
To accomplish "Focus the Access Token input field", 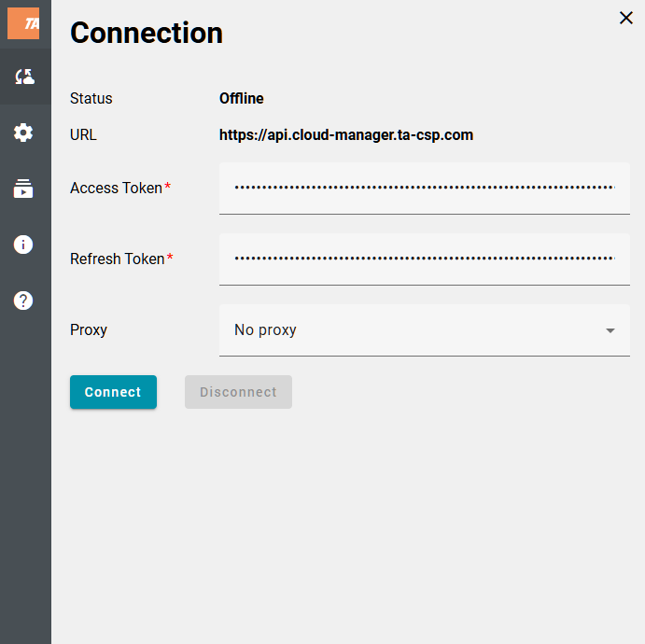I will point(424,188).
